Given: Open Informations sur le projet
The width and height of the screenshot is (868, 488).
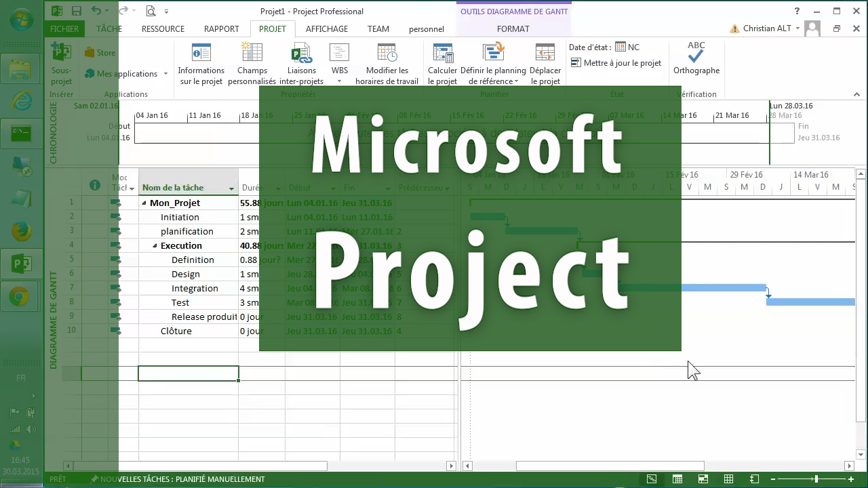Looking at the screenshot, I should click(x=201, y=64).
